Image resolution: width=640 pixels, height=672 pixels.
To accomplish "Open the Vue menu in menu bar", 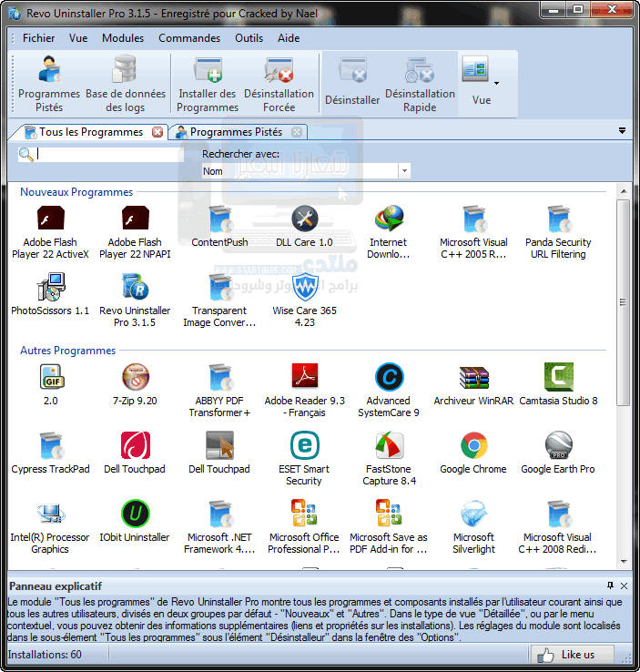I will coord(78,38).
